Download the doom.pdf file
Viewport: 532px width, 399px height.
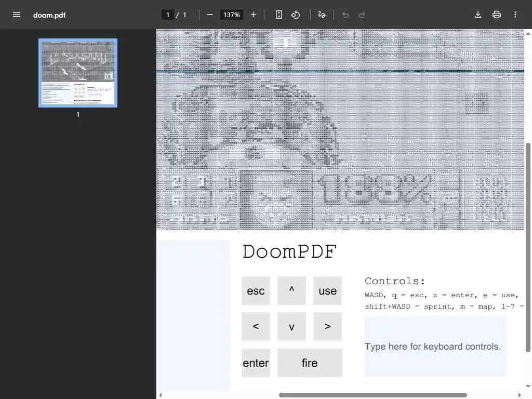pyautogui.click(x=478, y=15)
